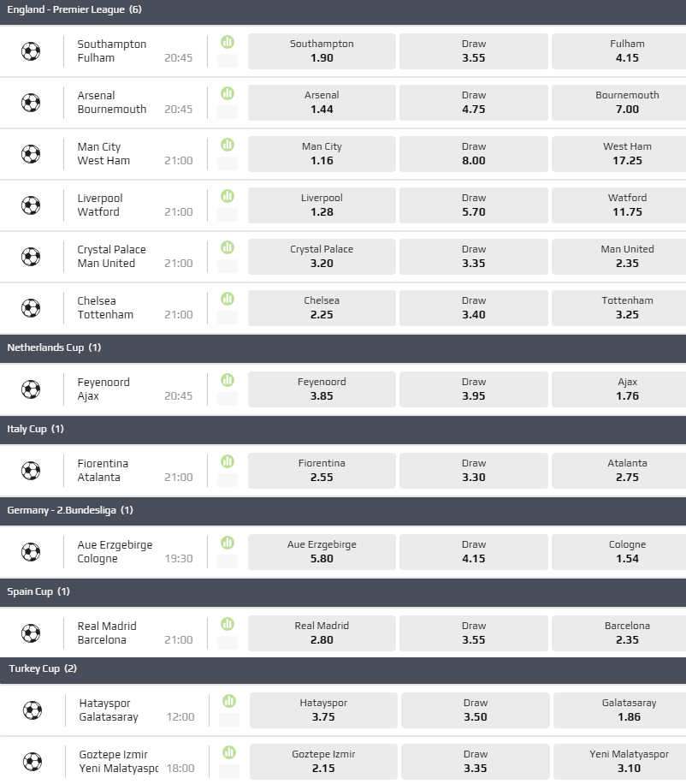View stats icon for Real Madrid vs Barcelona
Screen dimensions: 686x784
[228, 624]
